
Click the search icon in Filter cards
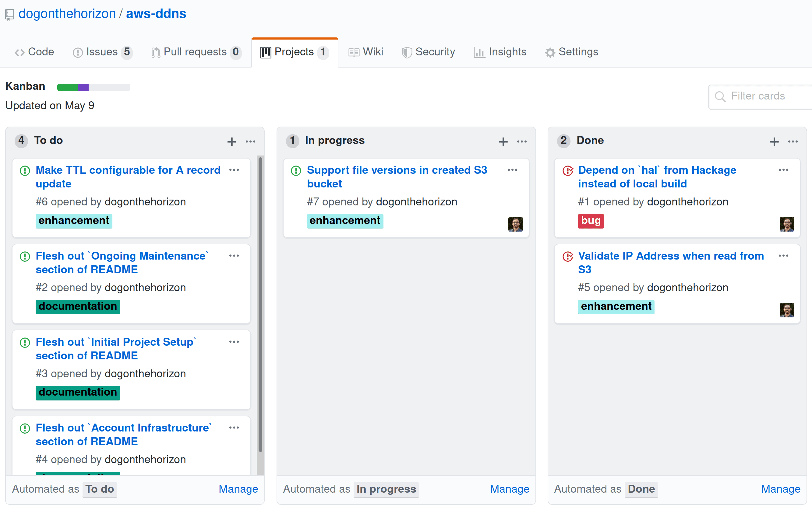tap(720, 97)
